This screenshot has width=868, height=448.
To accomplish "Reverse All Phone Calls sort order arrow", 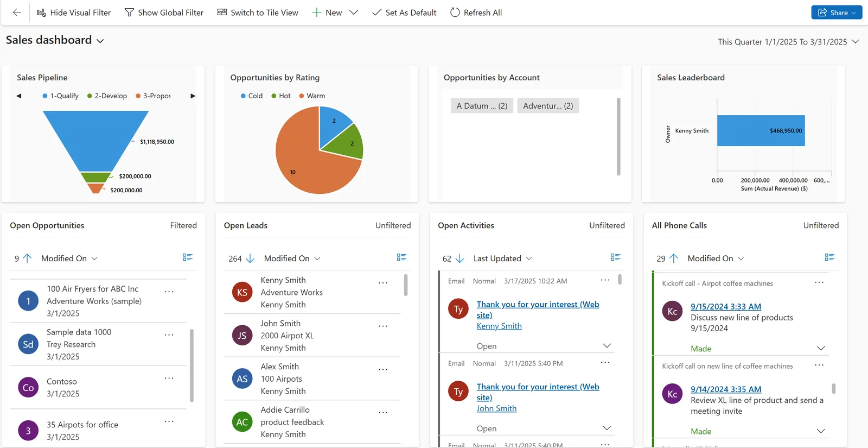I will tap(674, 258).
